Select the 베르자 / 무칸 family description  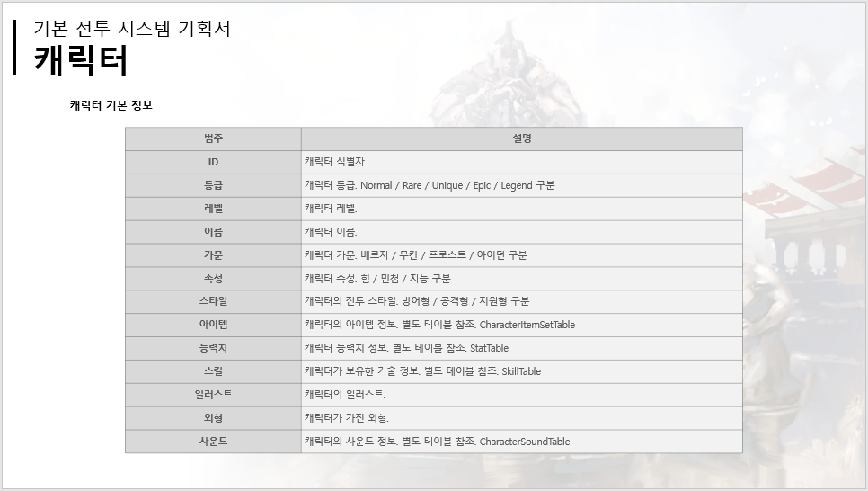click(415, 254)
